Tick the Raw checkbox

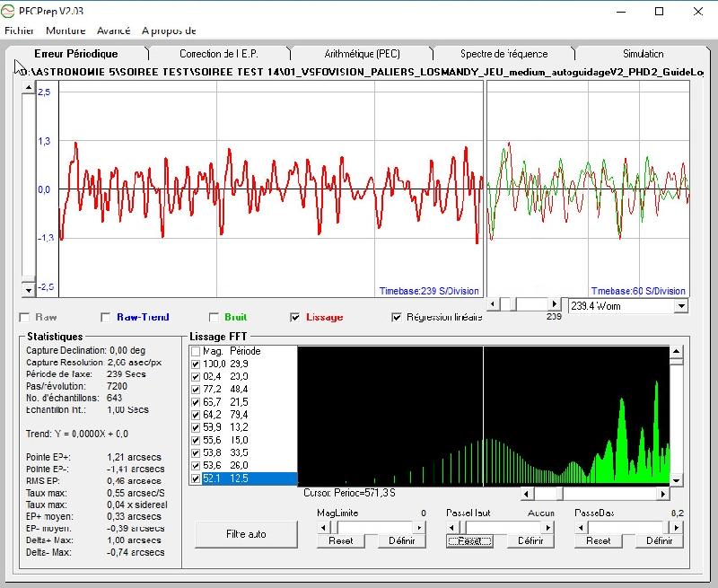tap(24, 318)
